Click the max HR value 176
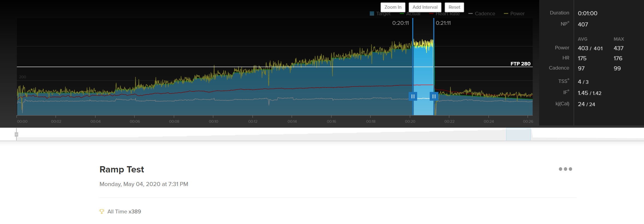 point(618,58)
